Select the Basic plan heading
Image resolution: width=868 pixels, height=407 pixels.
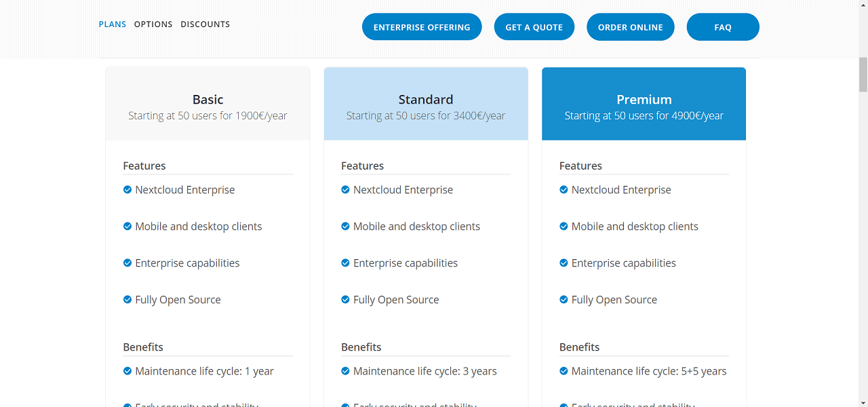coord(208,100)
